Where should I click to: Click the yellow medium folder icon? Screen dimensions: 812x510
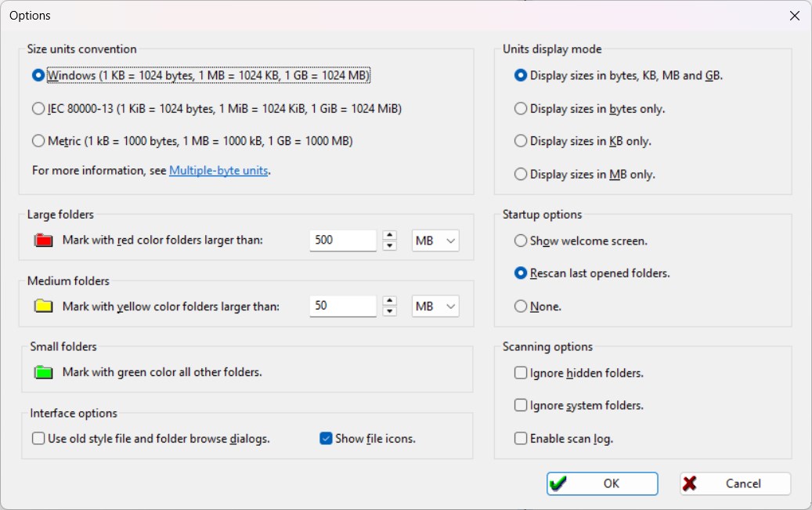click(x=43, y=306)
